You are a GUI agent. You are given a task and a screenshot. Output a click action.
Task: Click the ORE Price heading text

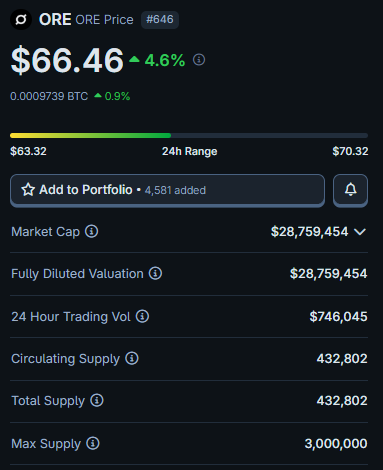(104, 20)
